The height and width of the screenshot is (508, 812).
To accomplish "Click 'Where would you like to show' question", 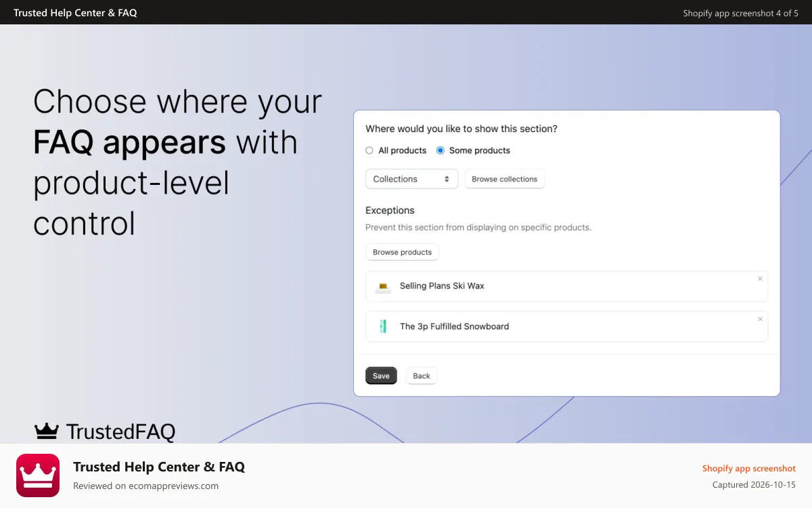I will [x=461, y=129].
